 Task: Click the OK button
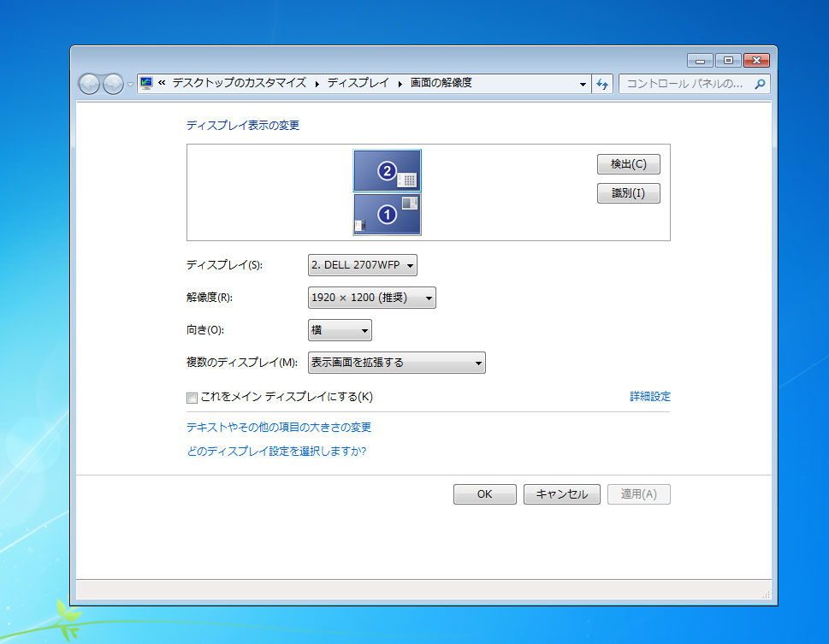tap(484, 494)
